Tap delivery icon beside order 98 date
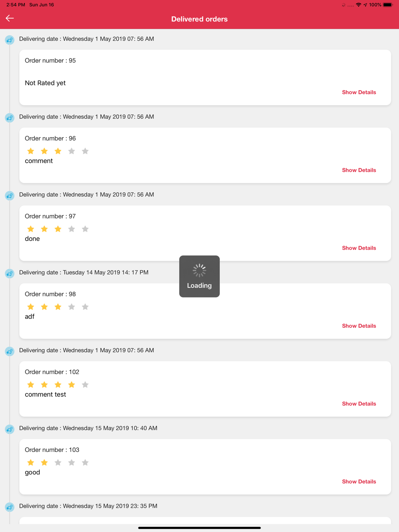 tap(10, 274)
